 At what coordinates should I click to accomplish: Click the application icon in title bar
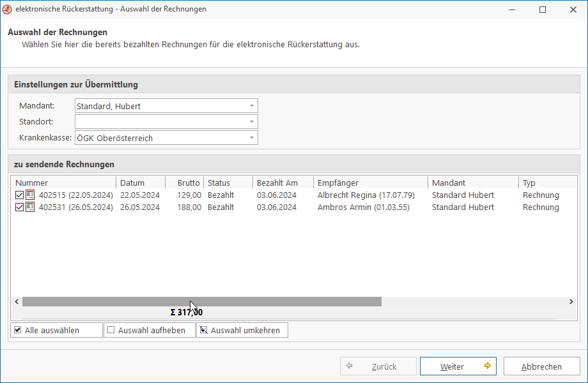point(8,10)
